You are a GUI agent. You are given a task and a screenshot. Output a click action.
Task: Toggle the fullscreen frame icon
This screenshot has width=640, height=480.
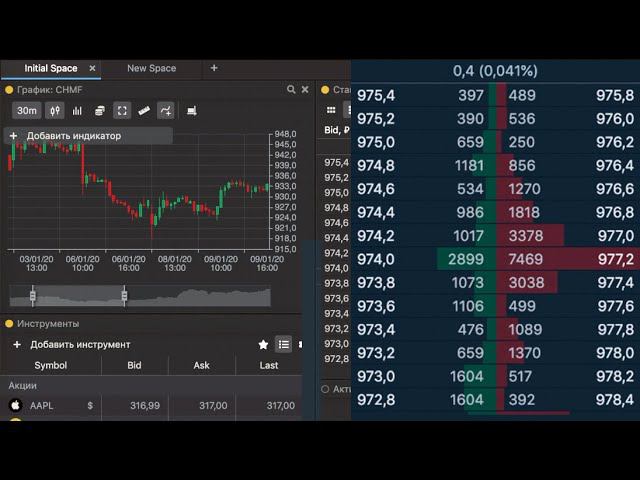(122, 111)
